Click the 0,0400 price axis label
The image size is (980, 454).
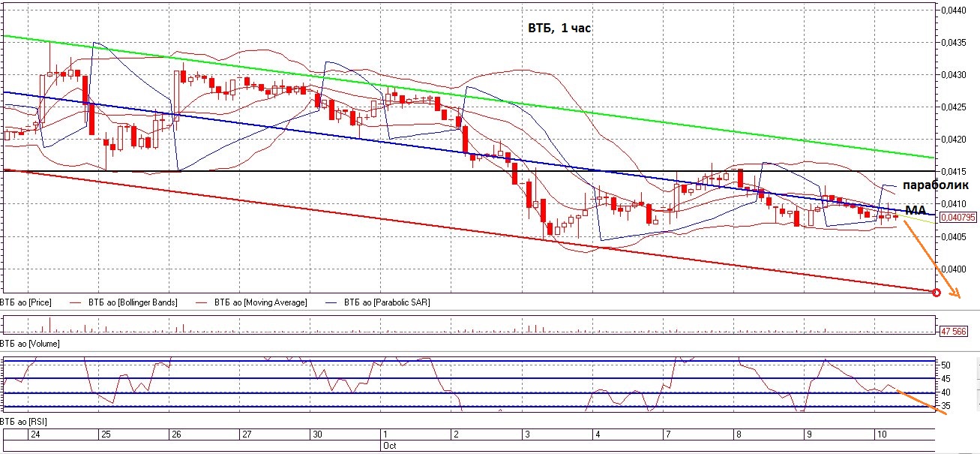point(954,269)
